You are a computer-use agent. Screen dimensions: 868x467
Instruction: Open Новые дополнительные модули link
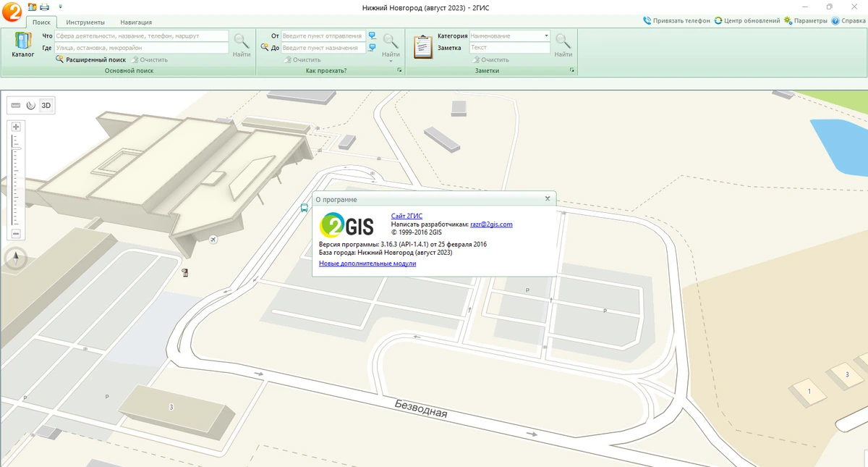[367, 264]
